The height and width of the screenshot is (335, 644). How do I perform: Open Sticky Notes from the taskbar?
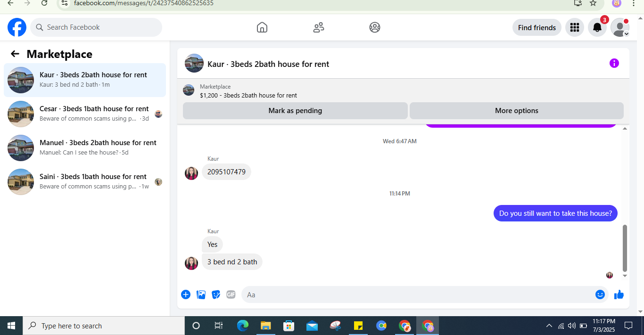tap(358, 326)
